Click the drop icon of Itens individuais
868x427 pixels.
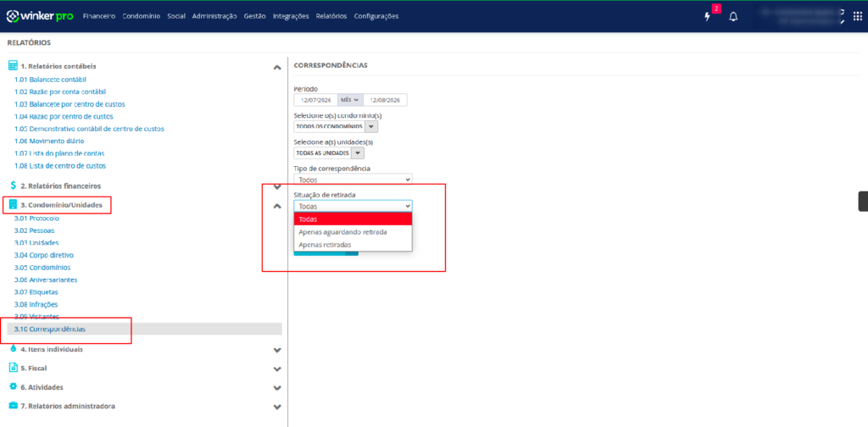pos(14,349)
